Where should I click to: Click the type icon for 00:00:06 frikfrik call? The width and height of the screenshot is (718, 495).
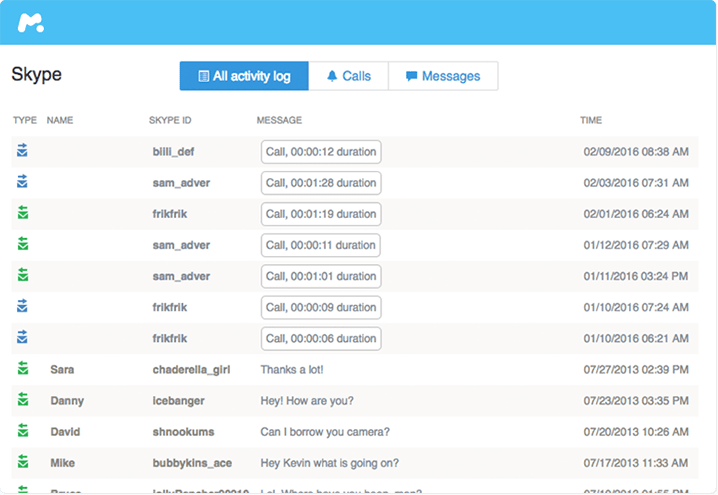[22, 337]
